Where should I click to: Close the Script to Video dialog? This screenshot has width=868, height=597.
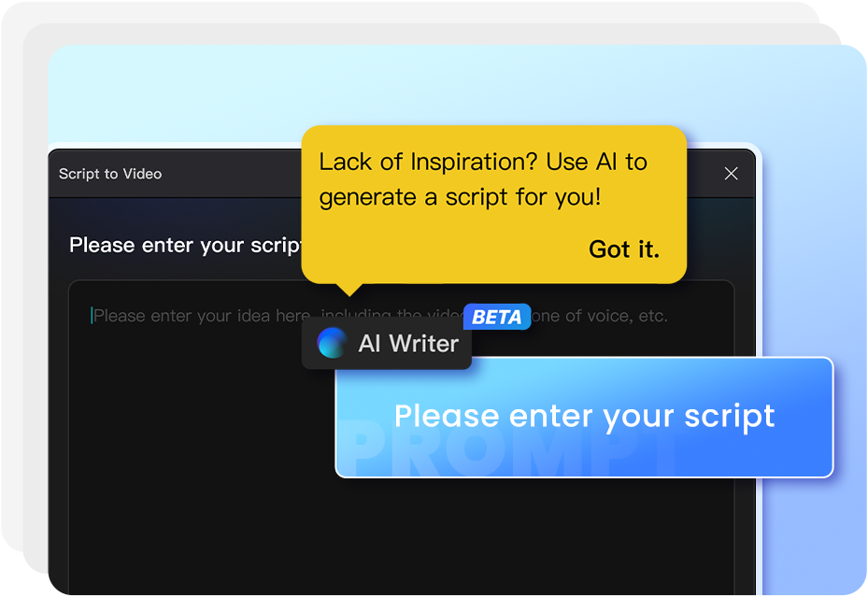(731, 174)
